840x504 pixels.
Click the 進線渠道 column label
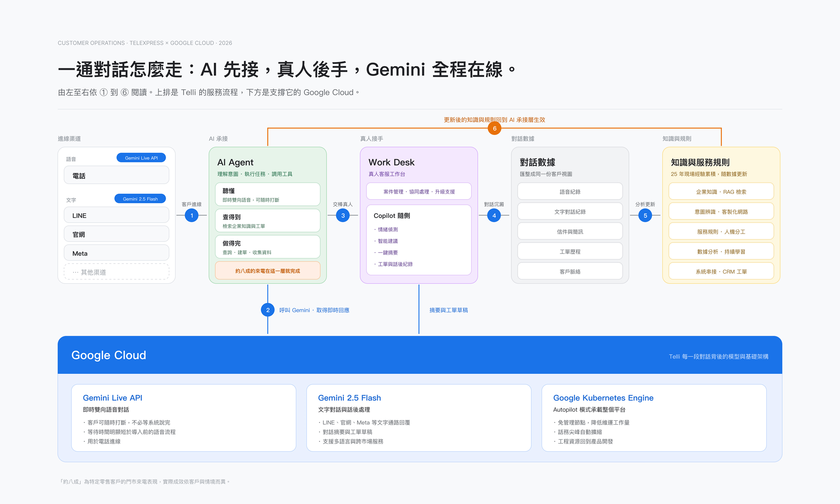pos(69,139)
